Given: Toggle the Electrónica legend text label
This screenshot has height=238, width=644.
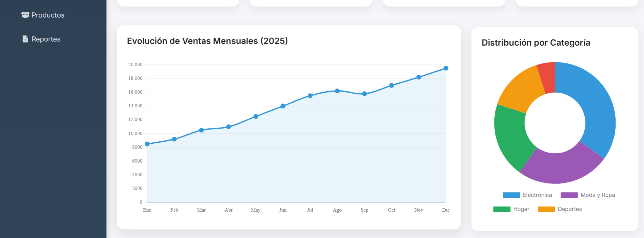Looking at the screenshot, I should click(x=537, y=195).
